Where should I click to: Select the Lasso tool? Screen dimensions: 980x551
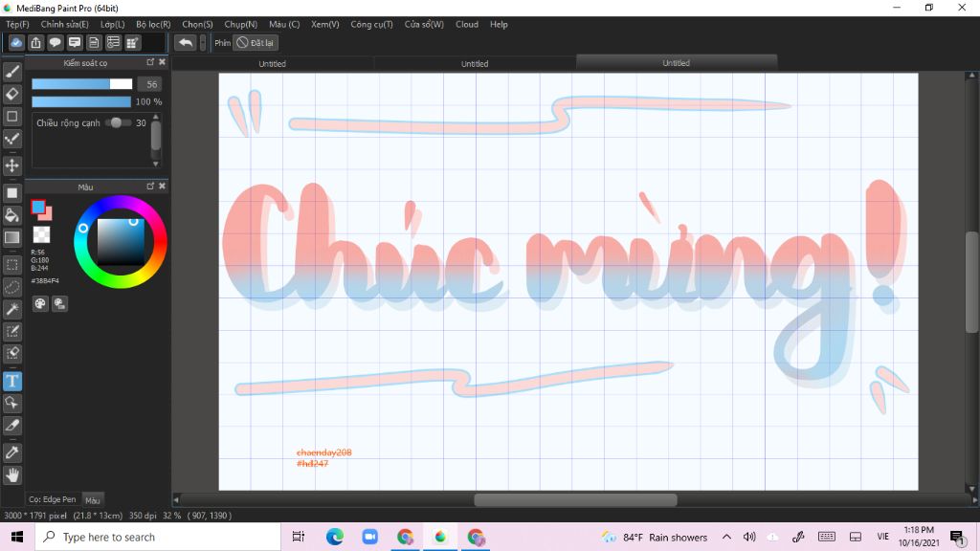point(11,287)
